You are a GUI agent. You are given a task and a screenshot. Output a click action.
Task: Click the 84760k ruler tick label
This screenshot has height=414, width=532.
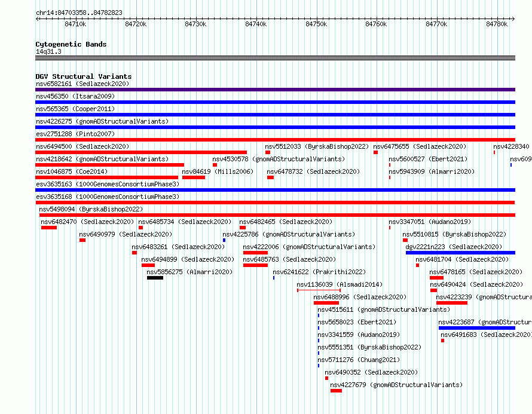(x=376, y=24)
